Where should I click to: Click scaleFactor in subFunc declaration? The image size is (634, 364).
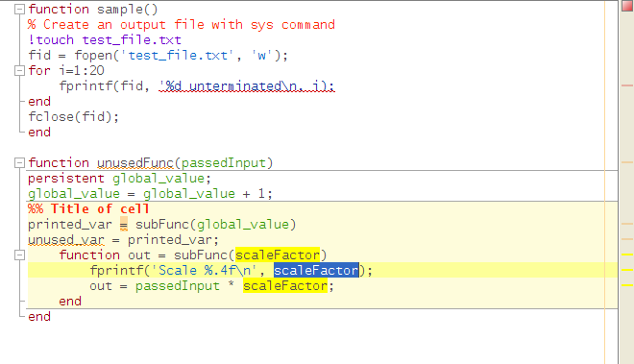coord(278,255)
